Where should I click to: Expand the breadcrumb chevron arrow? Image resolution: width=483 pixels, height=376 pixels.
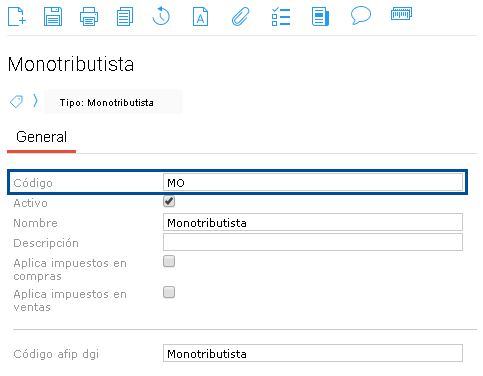35,100
